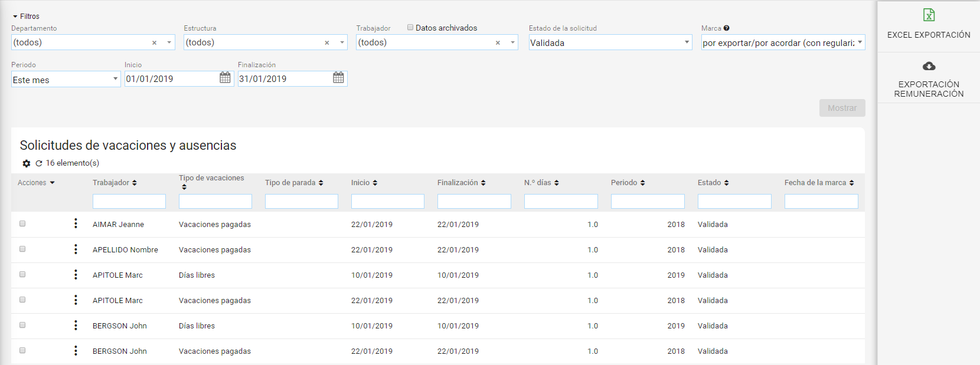Check the BERGSON John Días libres row

click(x=22, y=325)
